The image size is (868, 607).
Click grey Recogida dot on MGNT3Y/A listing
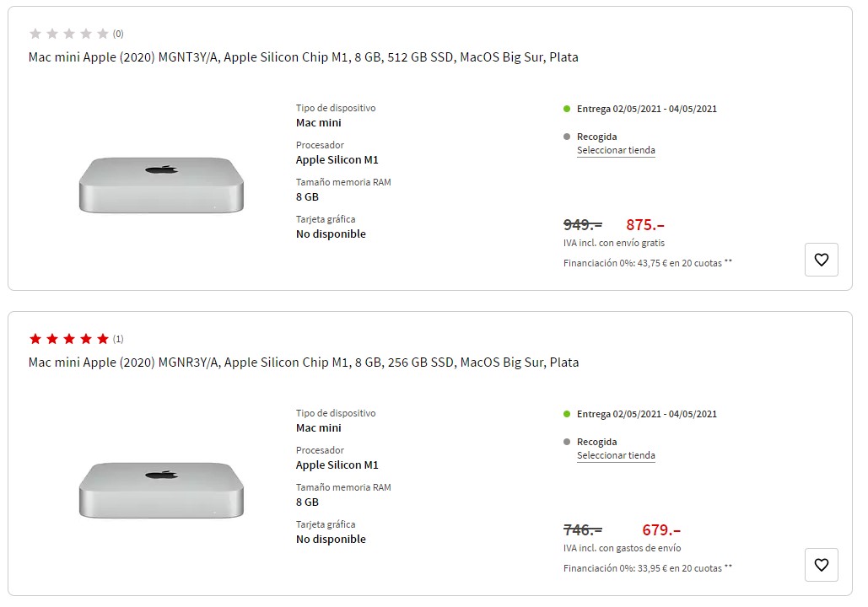pos(567,137)
